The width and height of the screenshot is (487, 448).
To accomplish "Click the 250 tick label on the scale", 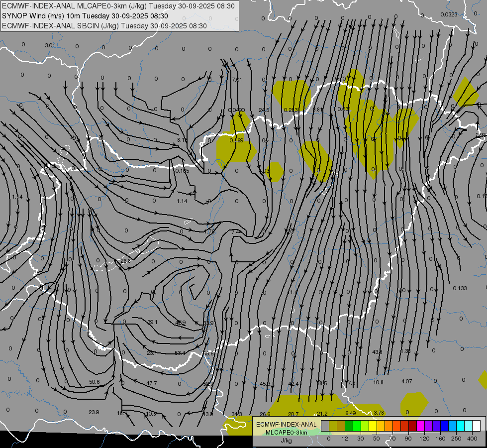I will (456, 439).
